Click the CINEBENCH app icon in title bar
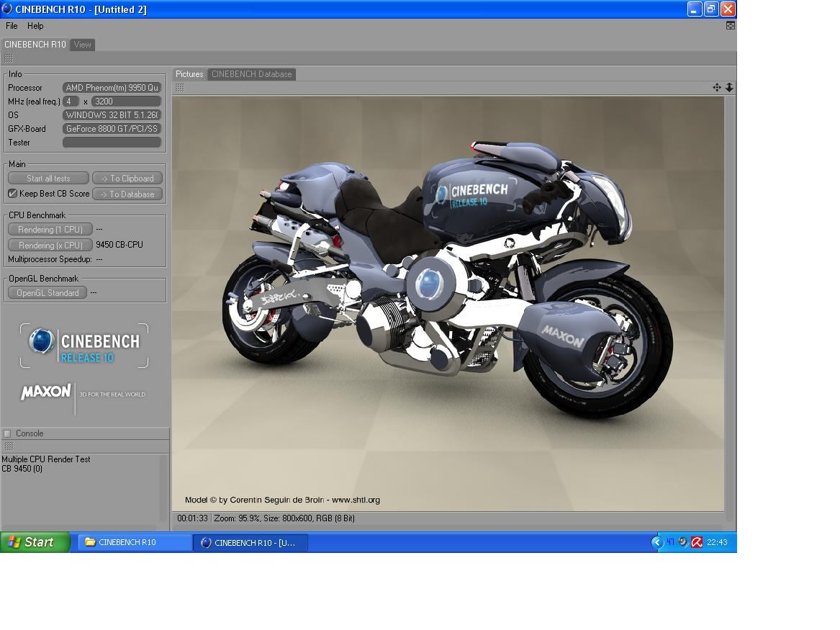840x630 pixels. coord(7,9)
